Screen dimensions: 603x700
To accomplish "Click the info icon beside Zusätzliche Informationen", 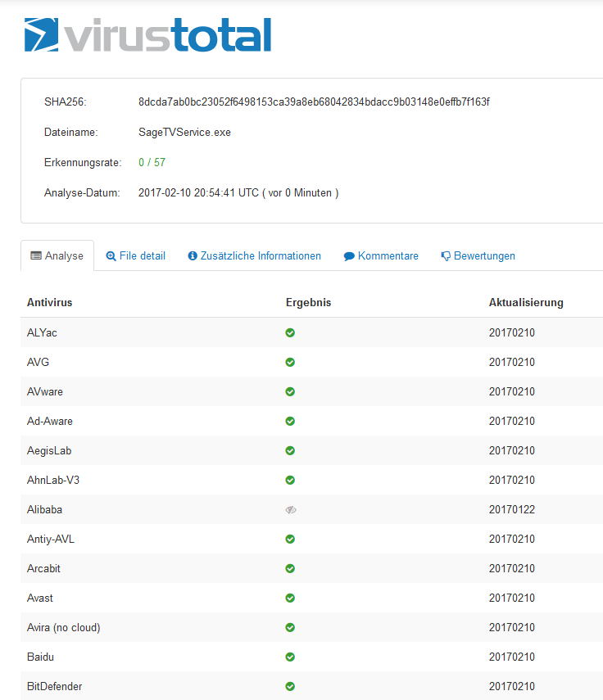I will coord(193,255).
